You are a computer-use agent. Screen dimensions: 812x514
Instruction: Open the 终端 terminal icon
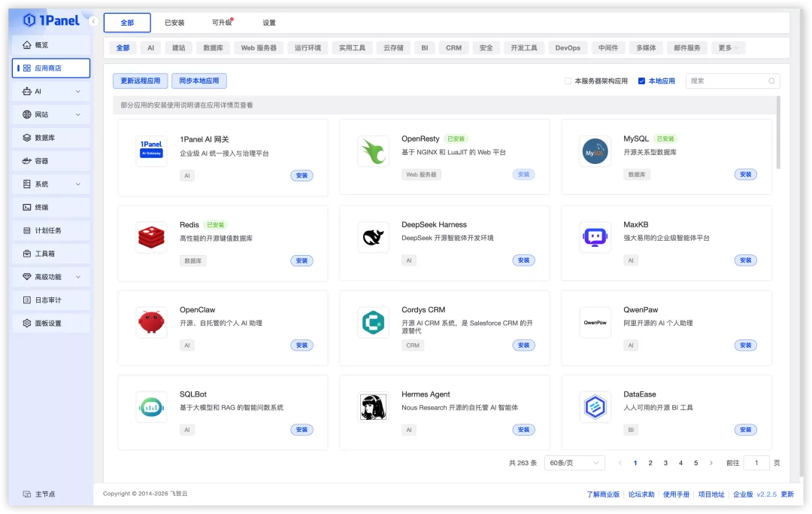pyautogui.click(x=27, y=207)
